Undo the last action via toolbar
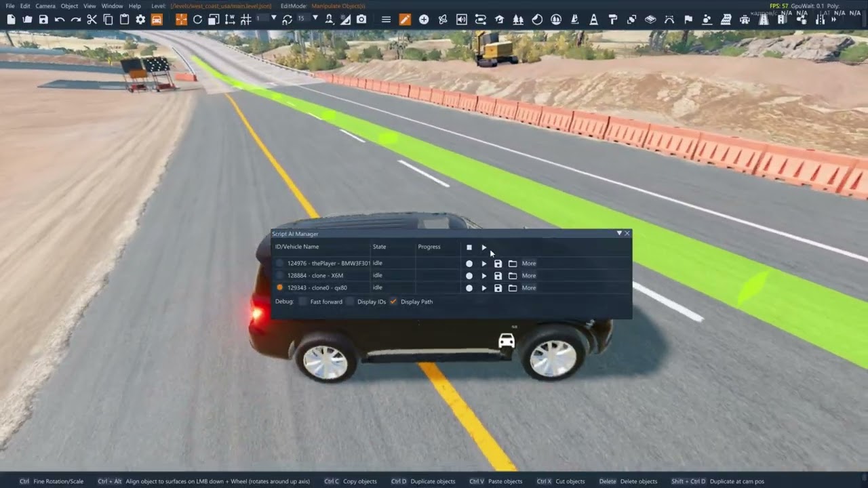 (x=60, y=20)
